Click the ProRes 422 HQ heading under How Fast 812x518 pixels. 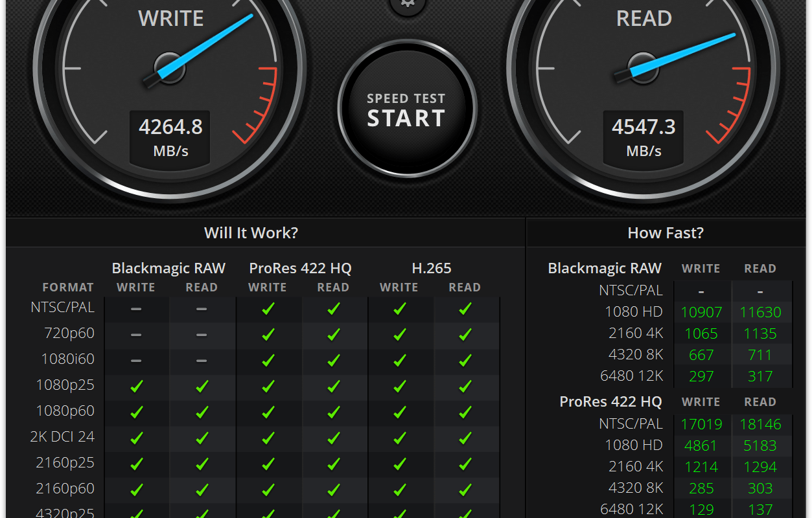[611, 402]
